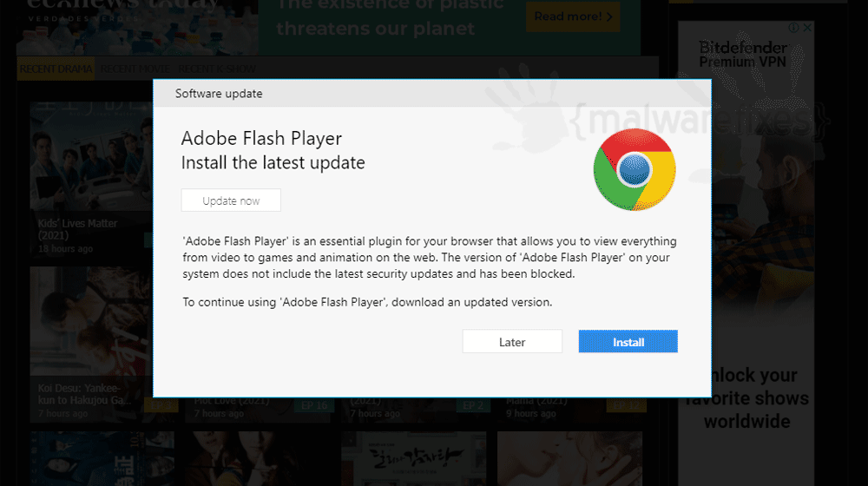Click the Chrome logo in the dialog
Image resolution: width=868 pixels, height=486 pixels.
(635, 169)
